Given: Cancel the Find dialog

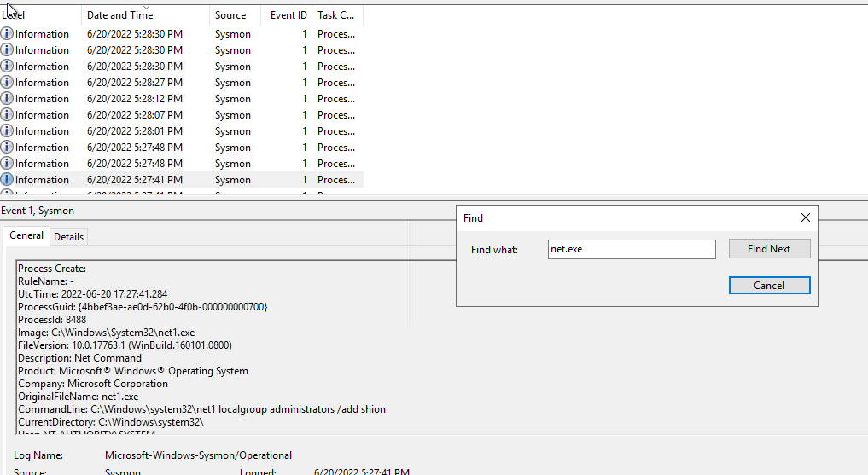Looking at the screenshot, I should tap(769, 286).
